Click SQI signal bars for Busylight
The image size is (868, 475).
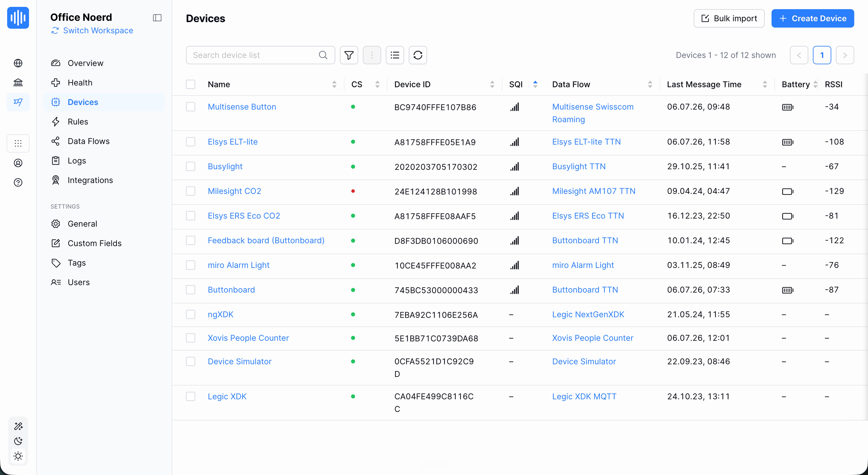[514, 167]
